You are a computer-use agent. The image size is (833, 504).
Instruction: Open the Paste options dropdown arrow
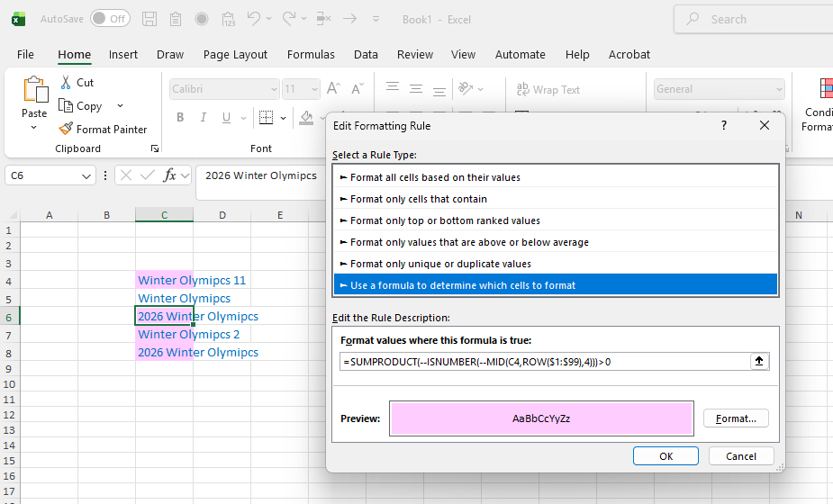point(34,128)
